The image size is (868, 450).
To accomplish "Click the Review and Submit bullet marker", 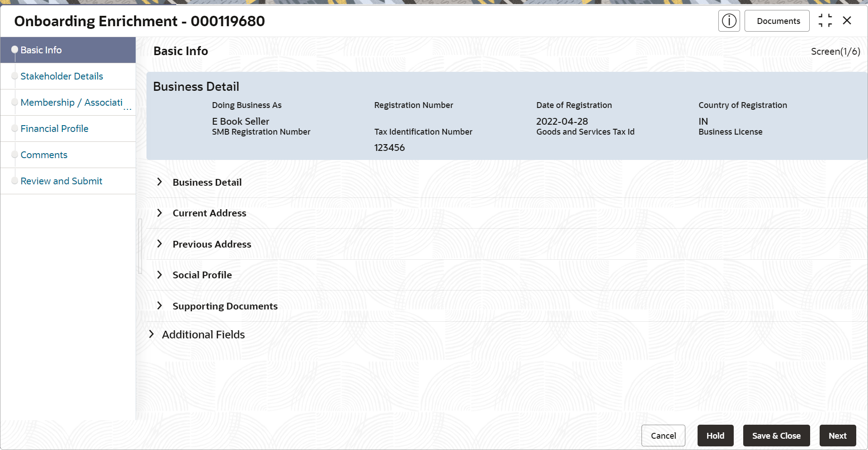I will click(x=14, y=181).
